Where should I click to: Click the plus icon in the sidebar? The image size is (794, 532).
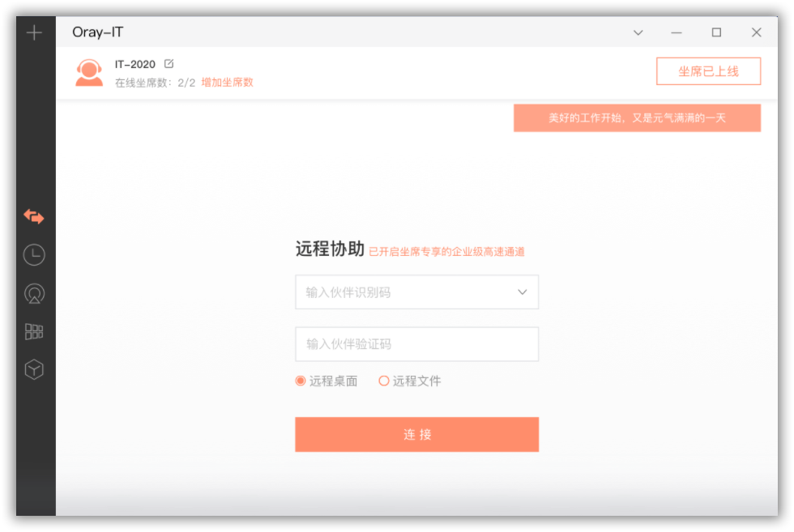point(34,33)
